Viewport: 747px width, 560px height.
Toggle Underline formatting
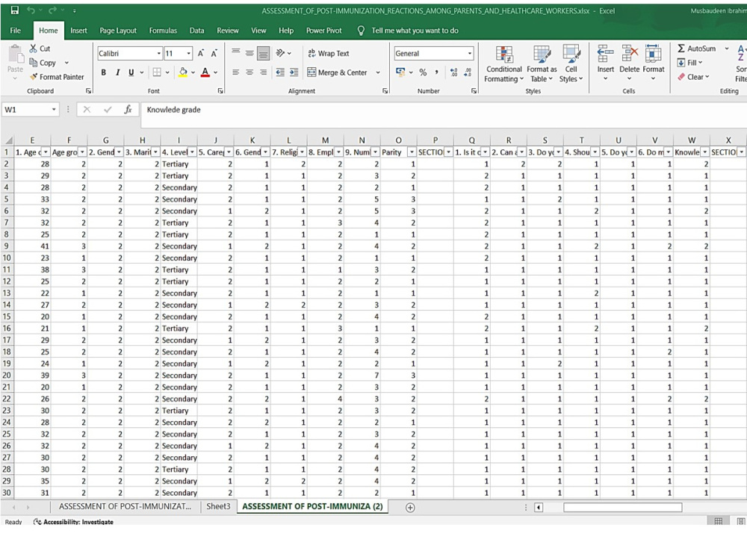point(131,72)
